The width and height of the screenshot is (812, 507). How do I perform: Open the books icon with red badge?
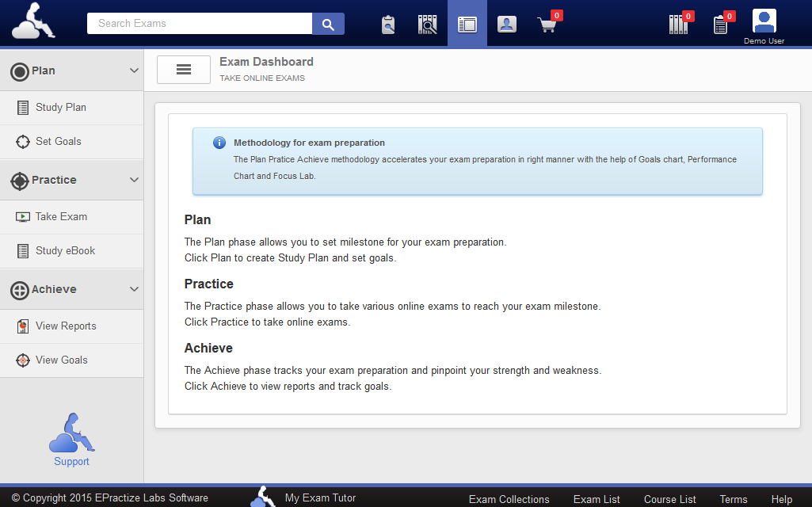(679, 25)
